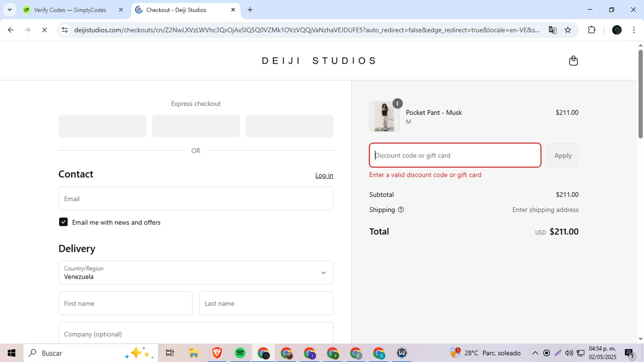This screenshot has height=362, width=644.
Task: Close the Checkout - Deiji Studios tab
Action: [233, 9]
